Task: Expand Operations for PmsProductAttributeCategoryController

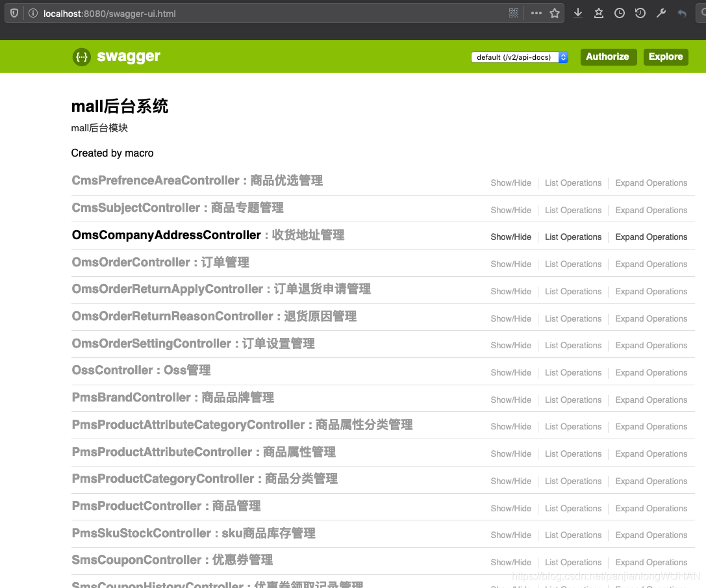Action: pos(651,427)
